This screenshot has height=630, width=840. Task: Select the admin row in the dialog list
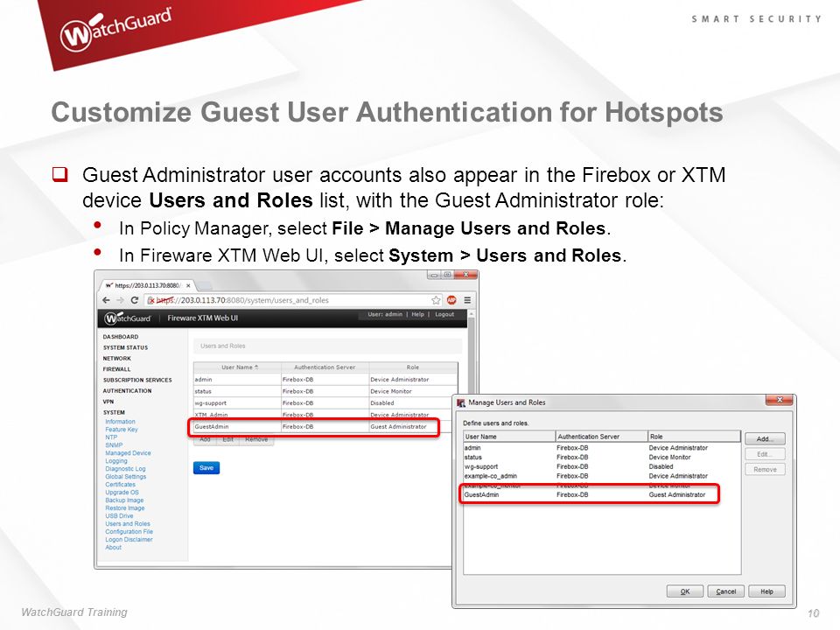(602, 448)
